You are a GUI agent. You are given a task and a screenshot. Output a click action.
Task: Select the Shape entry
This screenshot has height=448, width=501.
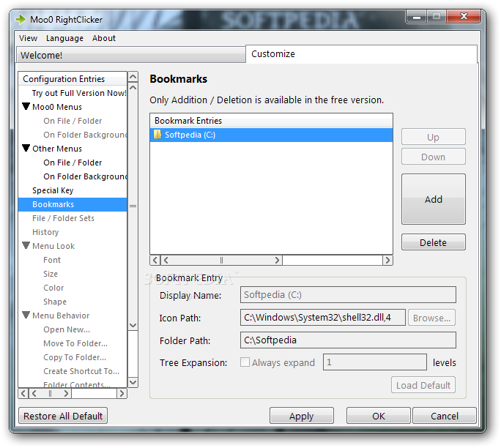pyautogui.click(x=55, y=302)
